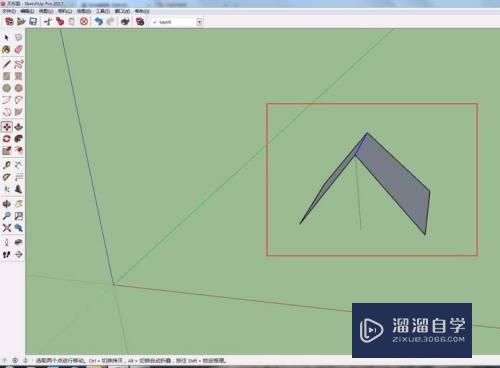This screenshot has width=500, height=368.
Task: Select the Scale tool
Action: [6, 151]
